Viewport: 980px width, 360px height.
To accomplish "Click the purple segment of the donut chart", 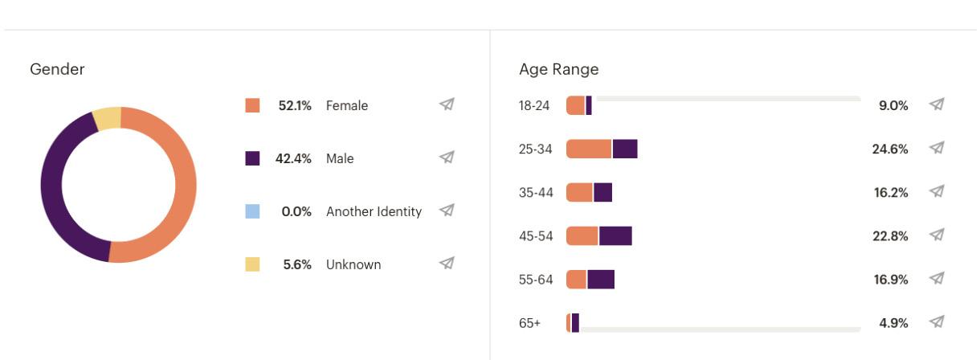I will tap(51, 185).
